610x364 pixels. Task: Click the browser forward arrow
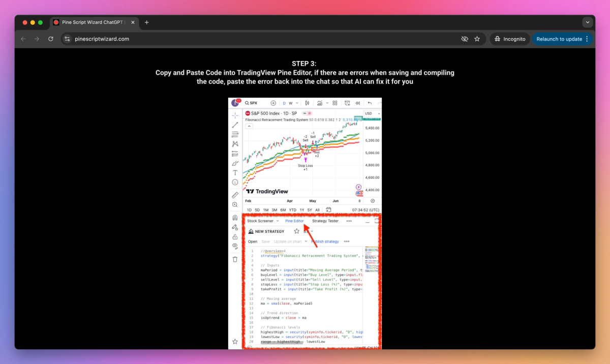pyautogui.click(x=37, y=39)
